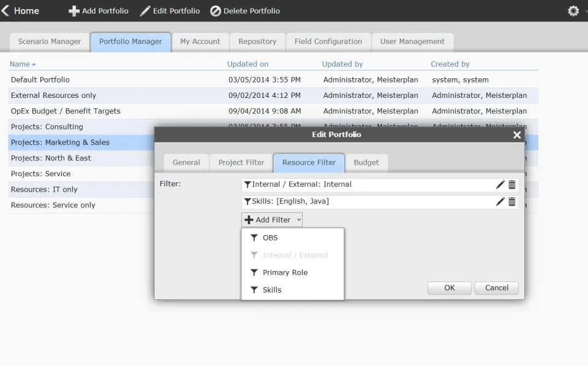Select the External Resources only row

pyautogui.click(x=273, y=95)
